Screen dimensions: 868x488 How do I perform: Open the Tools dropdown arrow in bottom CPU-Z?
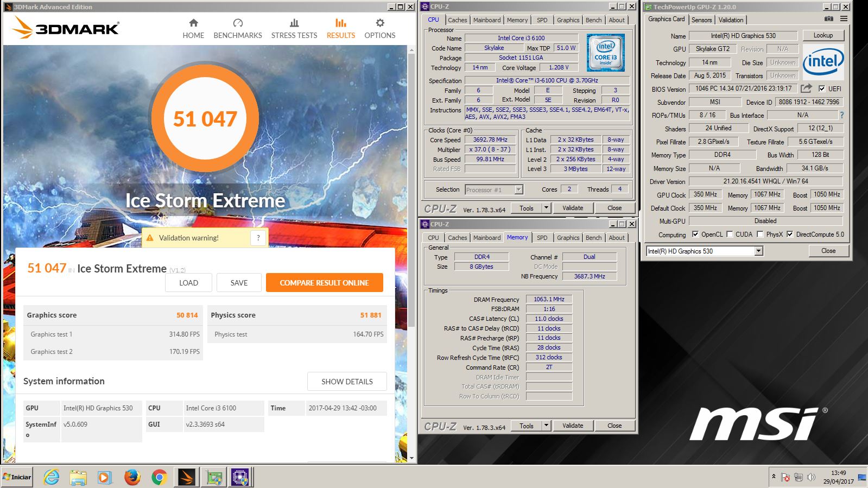tap(546, 426)
